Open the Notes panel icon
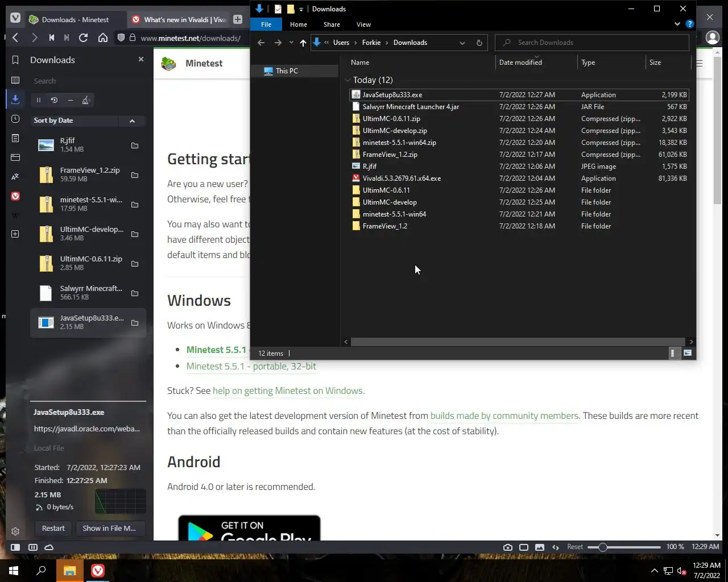The height and width of the screenshot is (582, 728). click(15, 138)
